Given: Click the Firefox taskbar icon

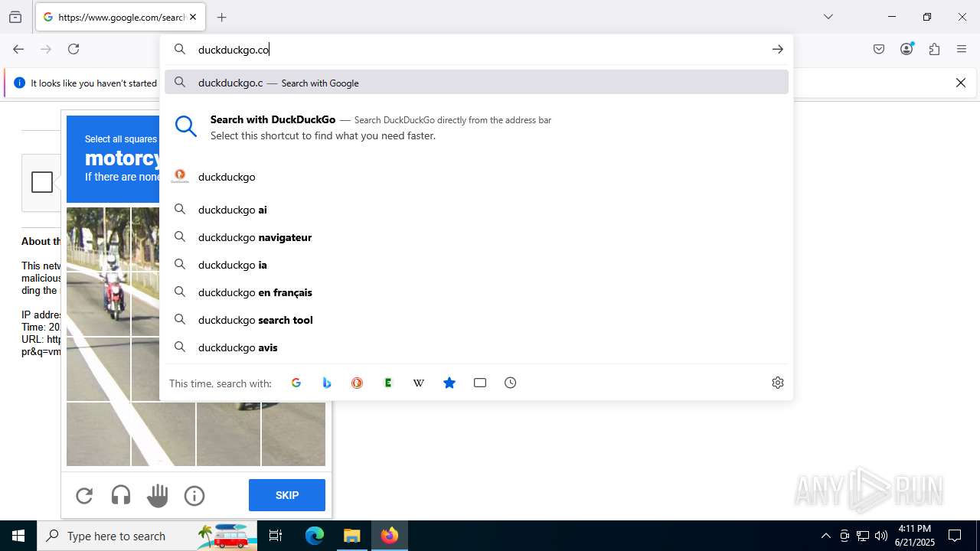Looking at the screenshot, I should point(390,536).
